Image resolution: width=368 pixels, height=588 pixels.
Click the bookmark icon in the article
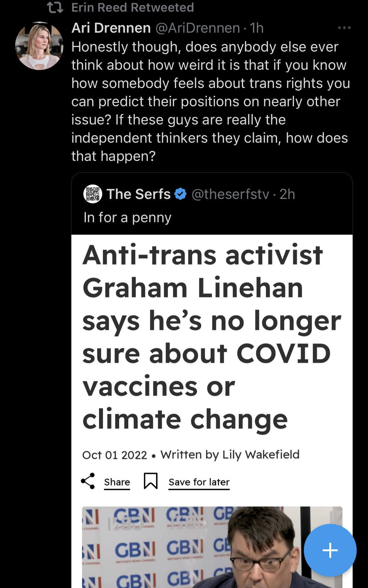(151, 481)
